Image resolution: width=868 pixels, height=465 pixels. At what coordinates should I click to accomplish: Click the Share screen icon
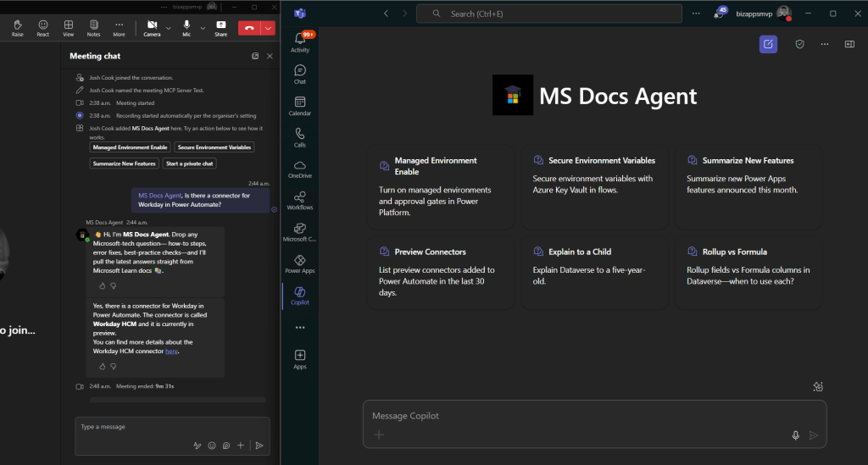(x=220, y=26)
